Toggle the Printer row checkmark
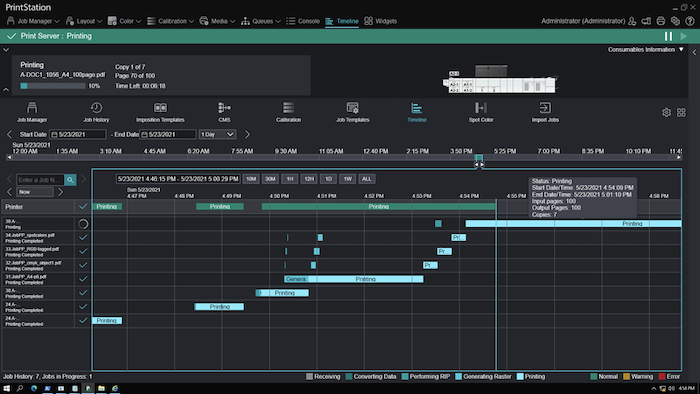 83,207
